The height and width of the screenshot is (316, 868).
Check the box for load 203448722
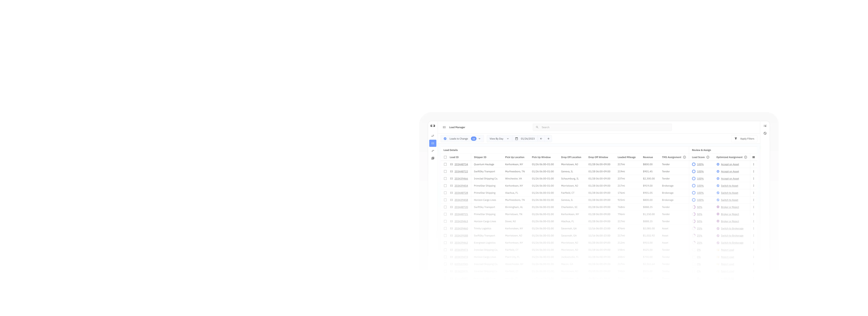click(x=445, y=171)
